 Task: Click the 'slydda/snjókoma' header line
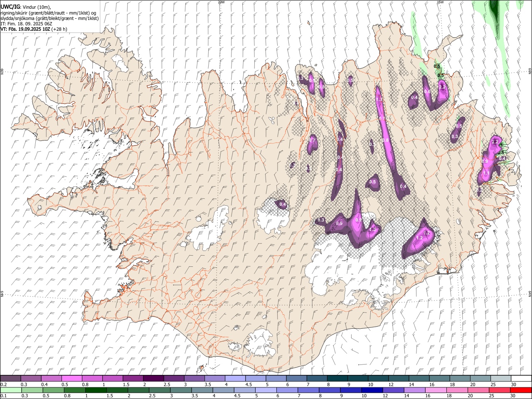click(x=49, y=18)
